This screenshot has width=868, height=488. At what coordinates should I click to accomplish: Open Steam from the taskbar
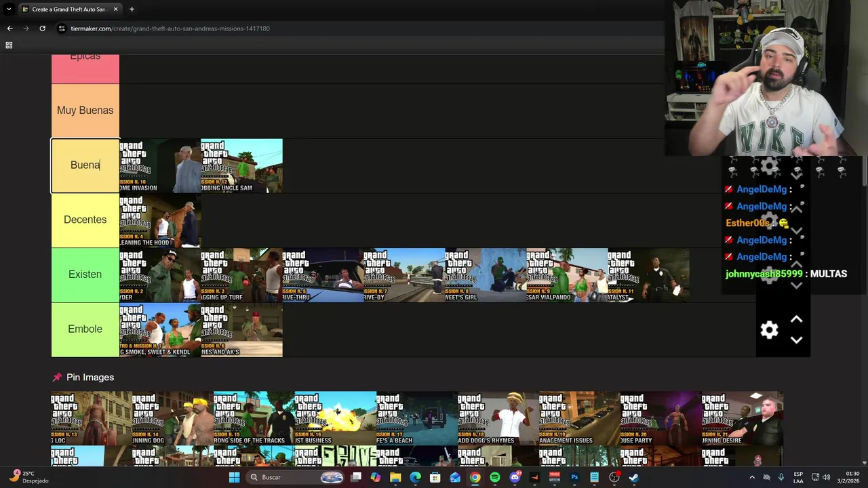tap(634, 477)
